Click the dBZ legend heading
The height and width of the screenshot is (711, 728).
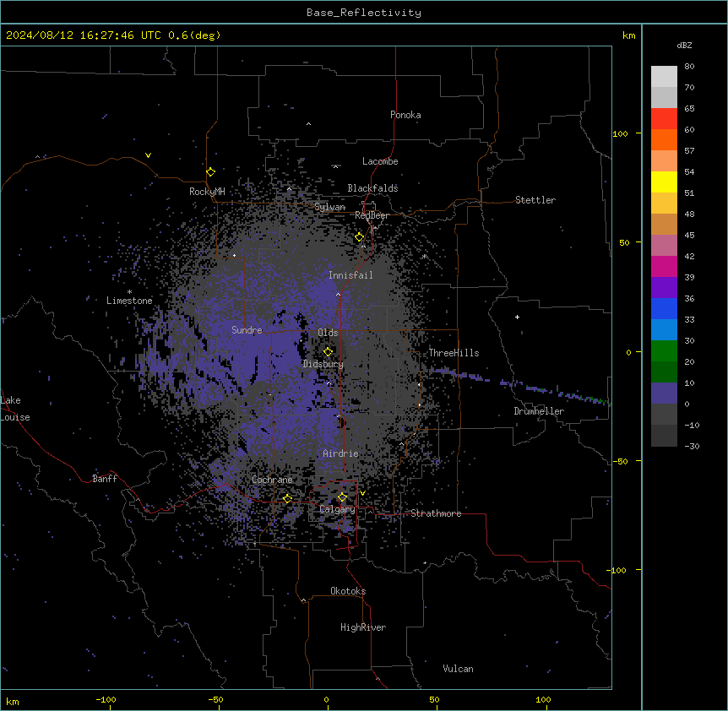(684, 45)
